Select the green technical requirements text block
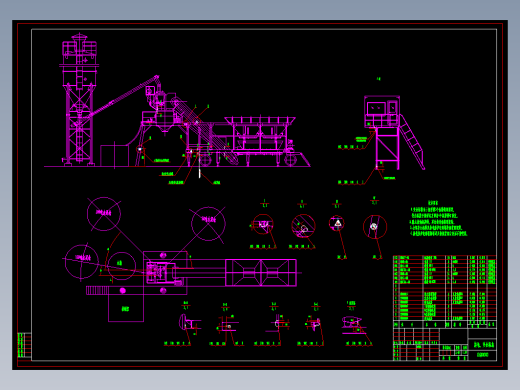520x390 pixels. click(x=438, y=219)
